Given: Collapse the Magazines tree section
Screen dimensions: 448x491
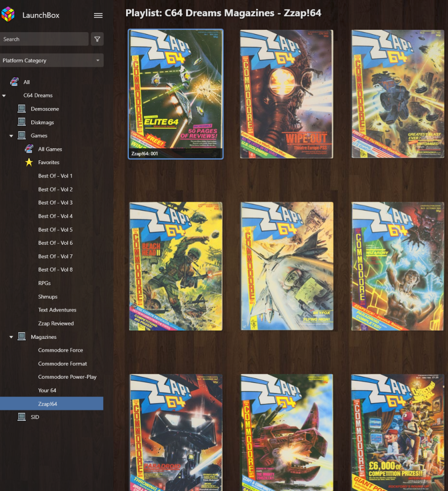Looking at the screenshot, I should 11,337.
